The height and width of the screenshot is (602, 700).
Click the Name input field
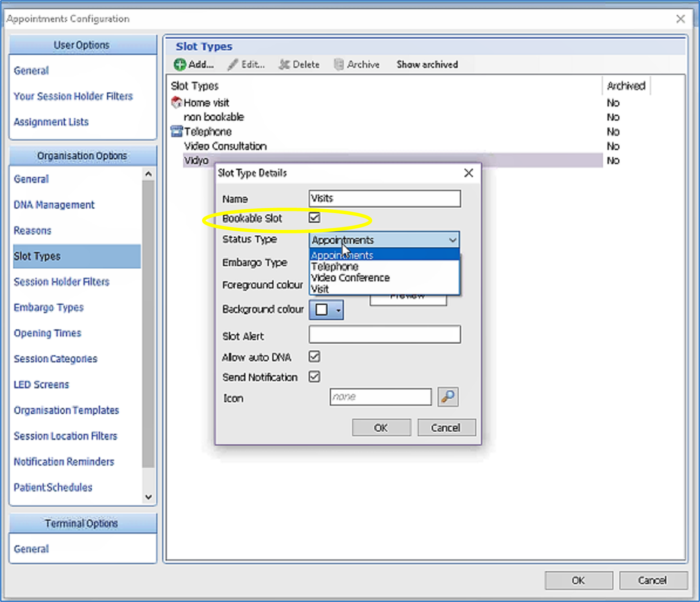384,198
